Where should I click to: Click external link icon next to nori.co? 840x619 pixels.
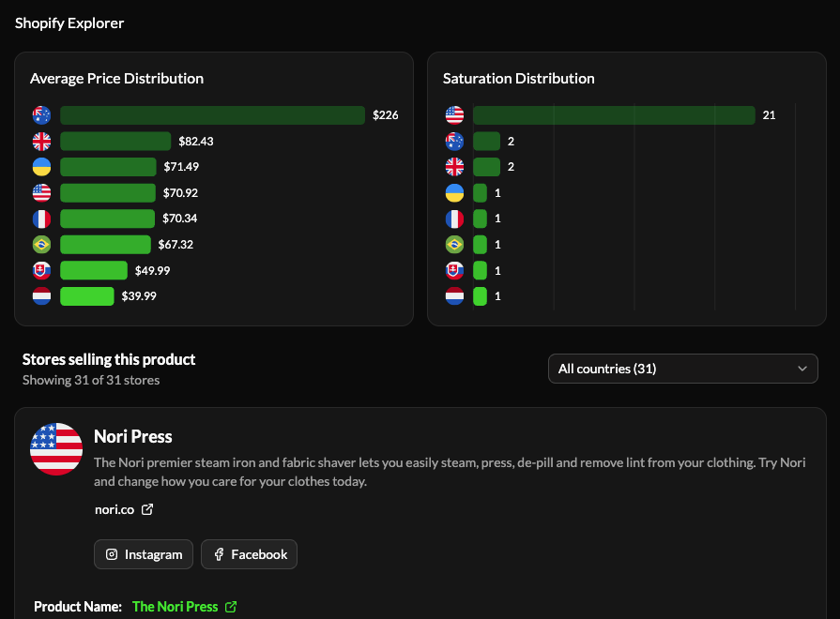coord(147,509)
